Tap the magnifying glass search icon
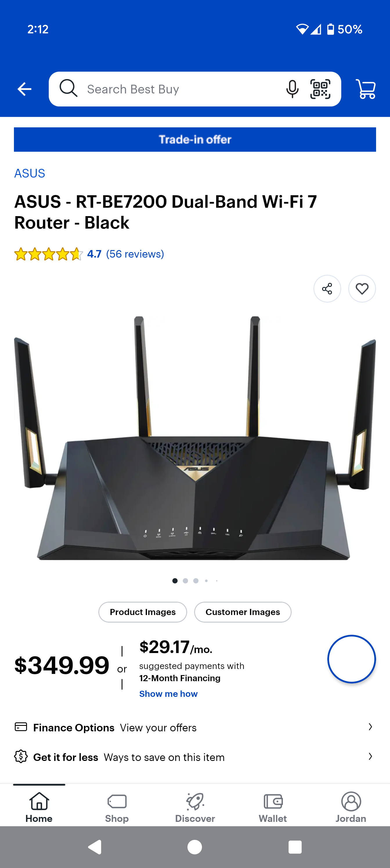Screen dimensions: 390x868 [68, 88]
